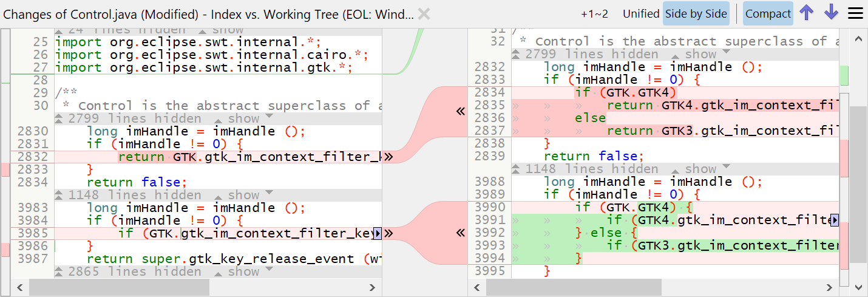The image size is (868, 297).
Task: Jump to the previous change with up arrow
Action: (x=806, y=13)
